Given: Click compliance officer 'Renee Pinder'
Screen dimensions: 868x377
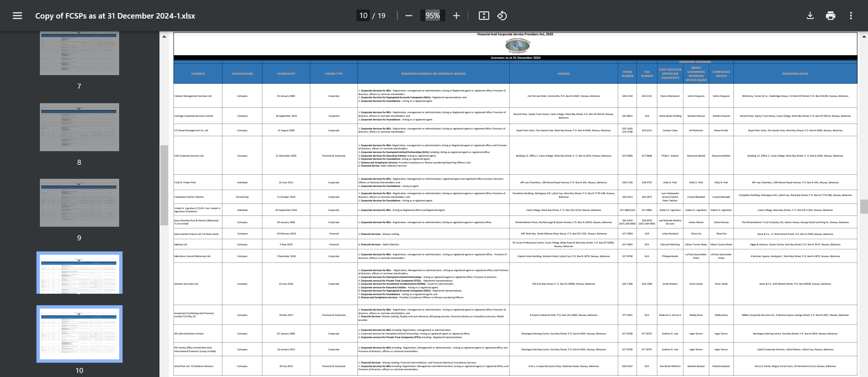Looking at the screenshot, I should (721, 130).
